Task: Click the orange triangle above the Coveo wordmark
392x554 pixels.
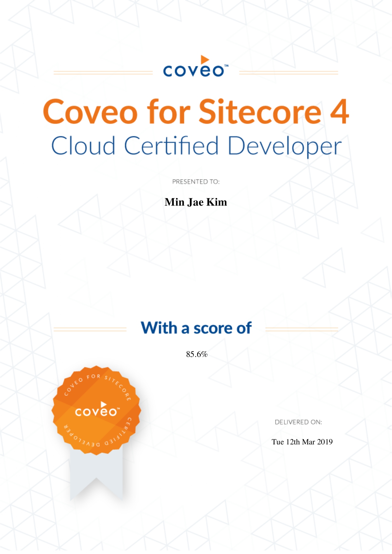Action: [205, 59]
